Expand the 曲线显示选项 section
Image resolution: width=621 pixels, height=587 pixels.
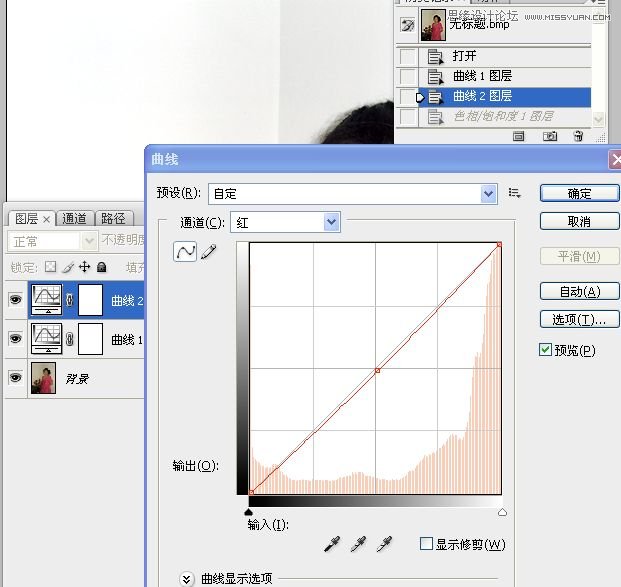tap(186, 579)
